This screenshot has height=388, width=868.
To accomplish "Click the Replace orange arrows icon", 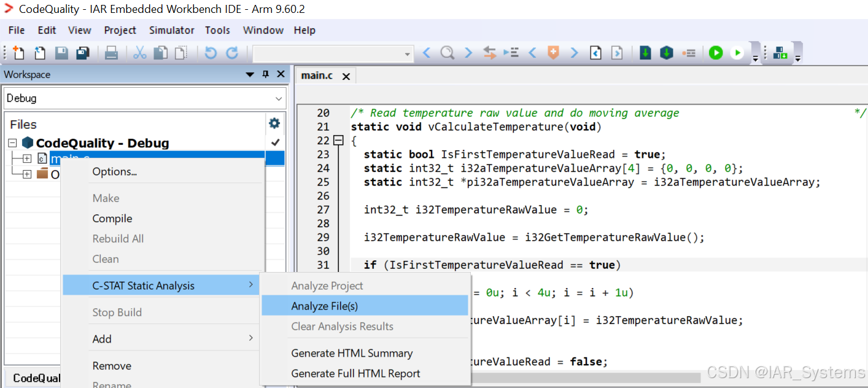I will (x=489, y=53).
